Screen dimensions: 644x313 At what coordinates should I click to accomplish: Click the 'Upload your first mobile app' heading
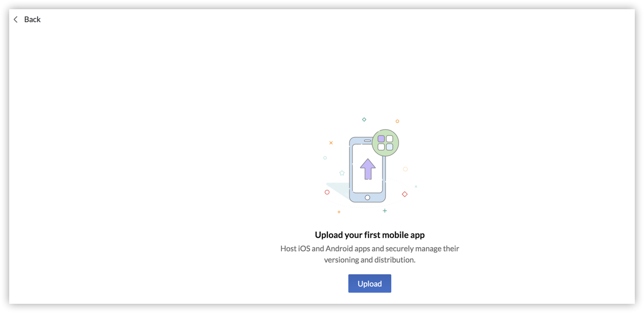[369, 235]
